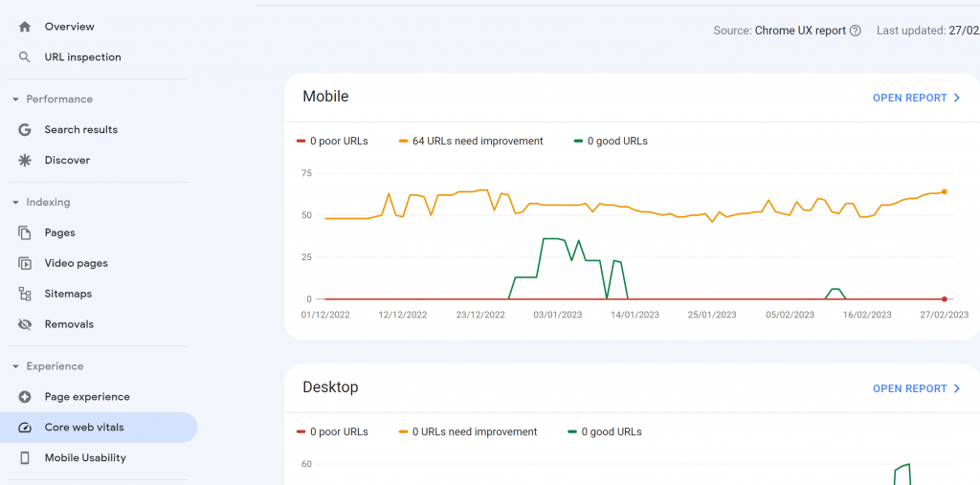
Task: Click the Core web vitals gauge icon
Action: [x=24, y=428]
